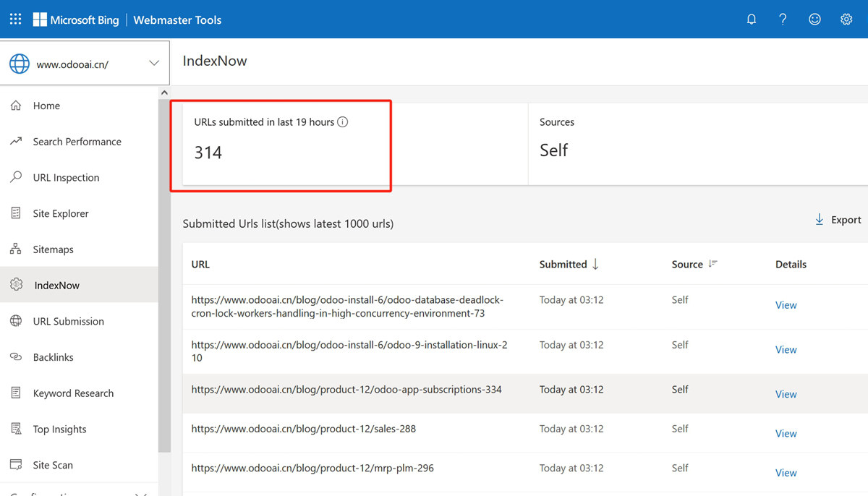Click the URL Submission globe icon

[x=16, y=321]
